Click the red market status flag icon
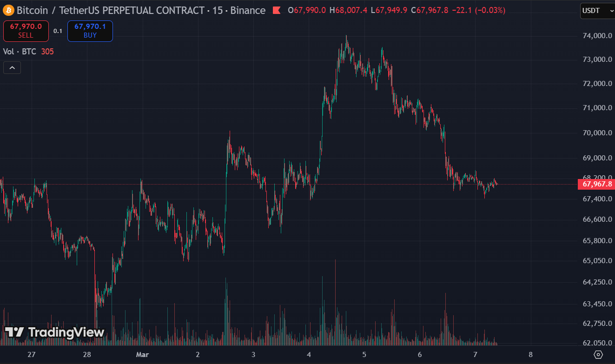 point(277,10)
